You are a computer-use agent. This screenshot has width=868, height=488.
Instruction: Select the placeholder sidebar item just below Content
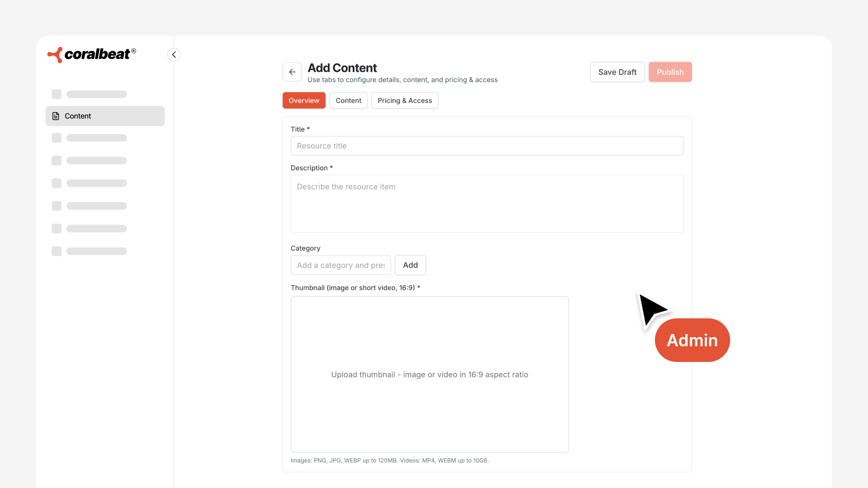90,138
